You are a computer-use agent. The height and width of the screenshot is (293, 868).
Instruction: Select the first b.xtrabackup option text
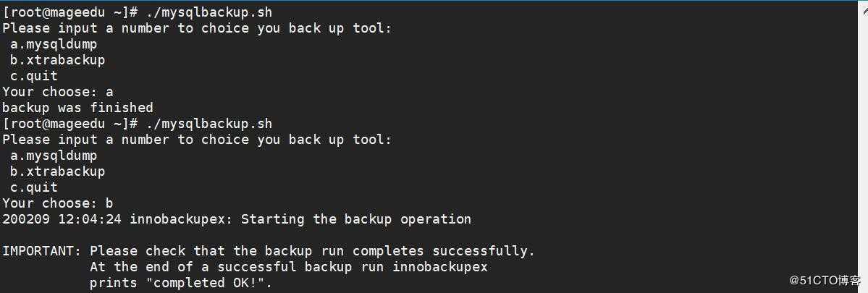[58, 60]
